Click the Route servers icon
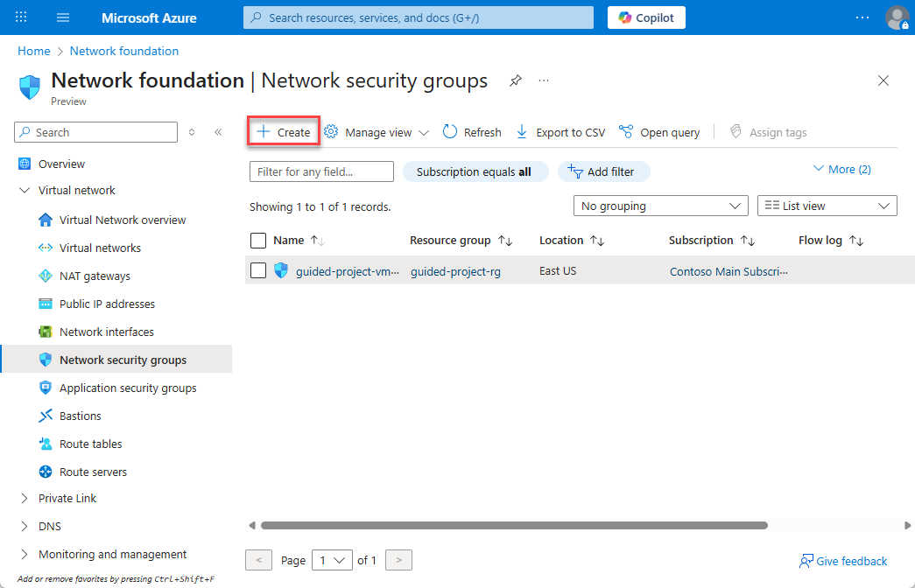 [46, 472]
